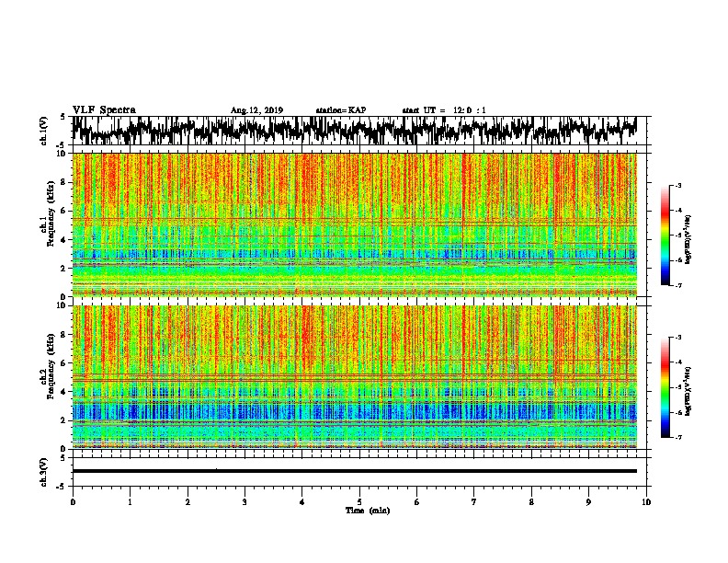Viewport: 728px width, 563px height.
Task: Click time axis tick label "8"
Action: [531, 502]
